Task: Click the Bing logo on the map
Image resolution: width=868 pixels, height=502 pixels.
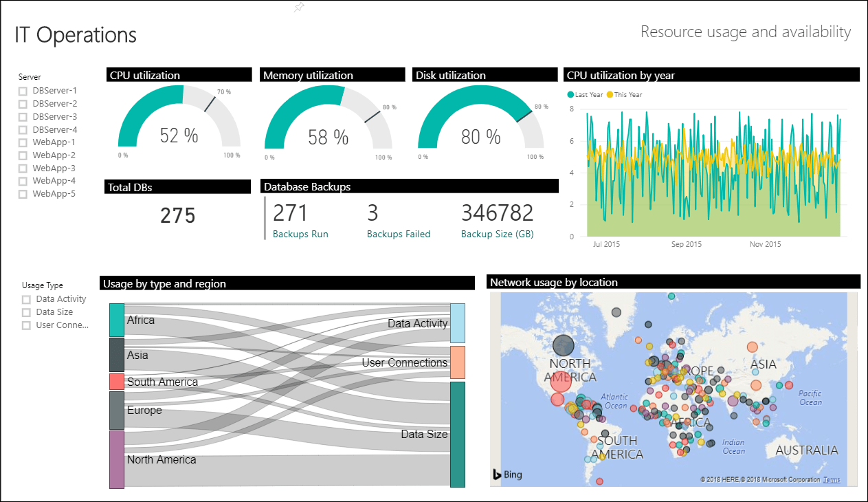Action: pos(507,474)
